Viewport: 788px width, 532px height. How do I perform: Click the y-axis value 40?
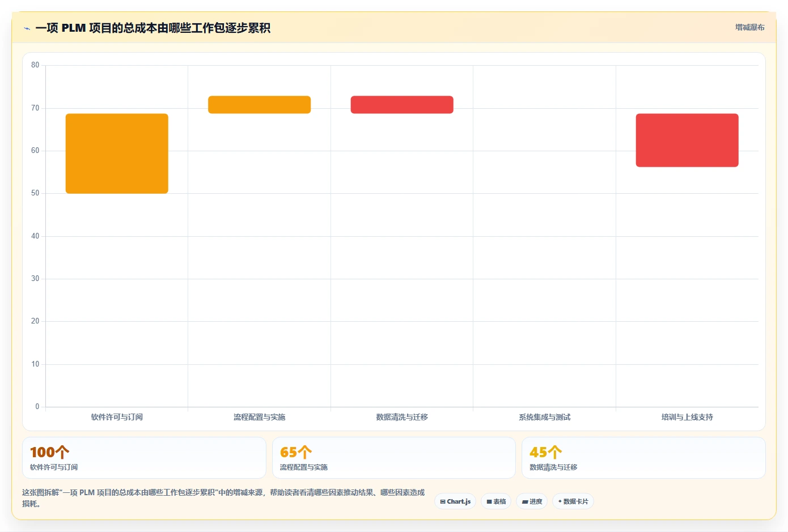click(x=35, y=236)
